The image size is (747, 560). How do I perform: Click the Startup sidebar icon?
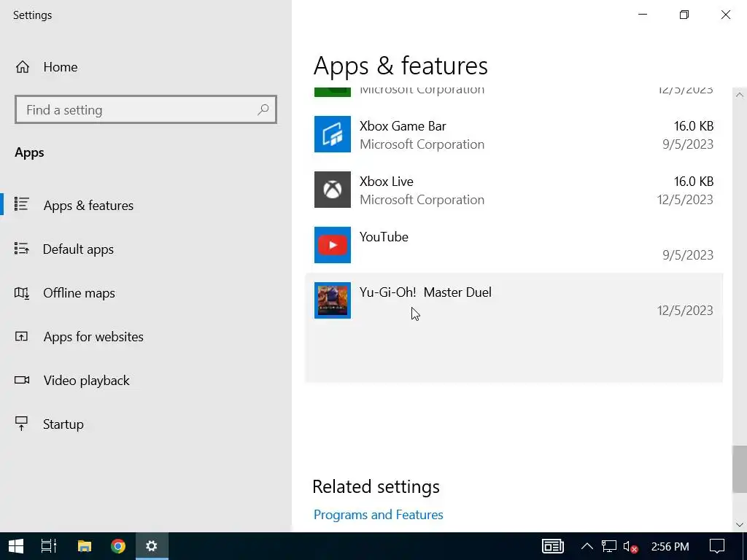(21, 424)
